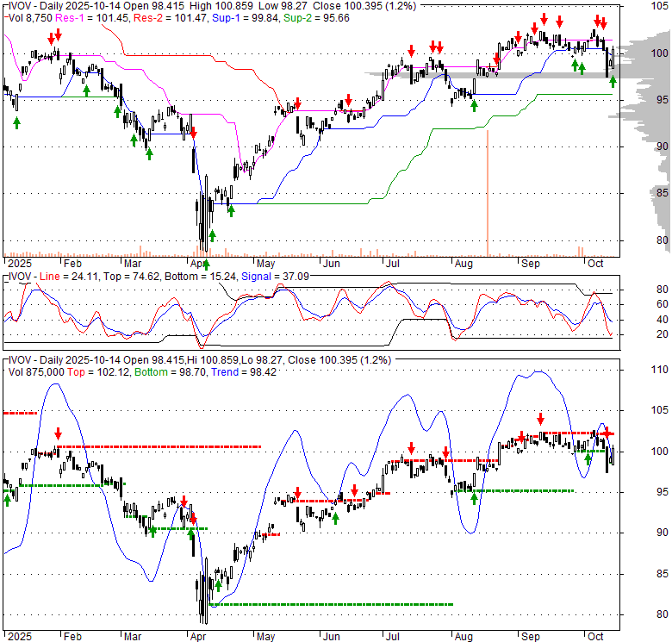Click the red down arrow in mid-September, bottom chart

point(540,419)
